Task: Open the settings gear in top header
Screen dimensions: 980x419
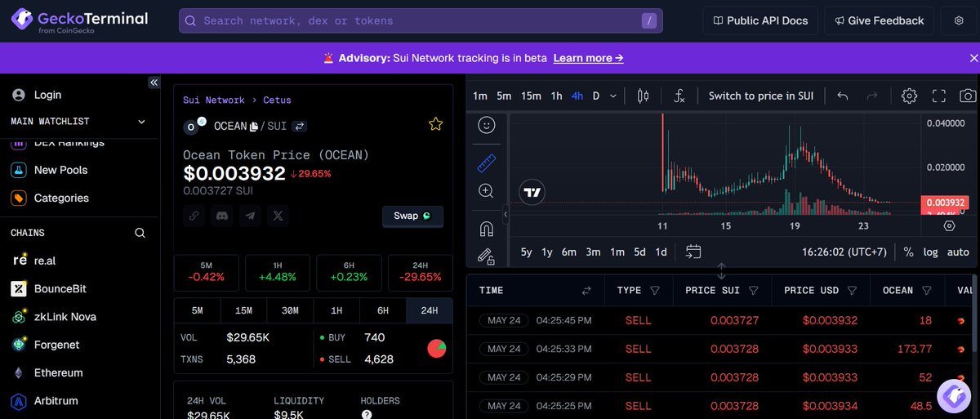Action: (959, 20)
